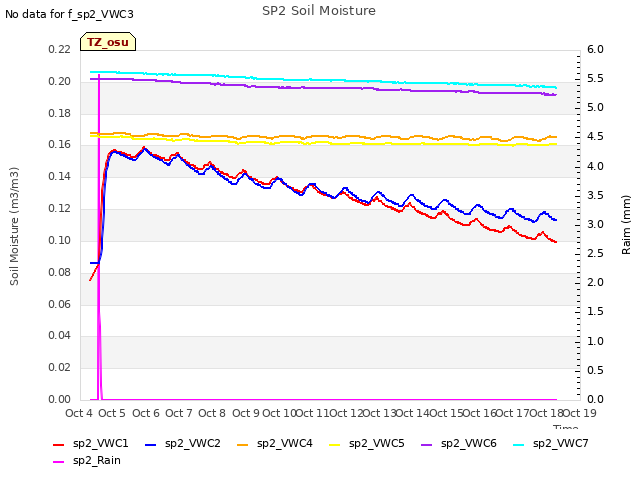The image size is (640, 480).
Task: Click the 3.0 right axis value
Action: point(595,224)
